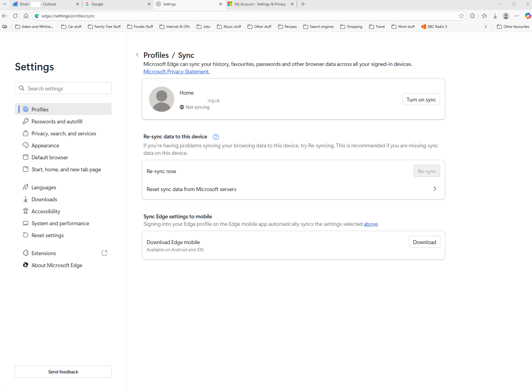The width and height of the screenshot is (532, 392).
Task: Click the Home profile avatar picture
Action: [x=162, y=99]
